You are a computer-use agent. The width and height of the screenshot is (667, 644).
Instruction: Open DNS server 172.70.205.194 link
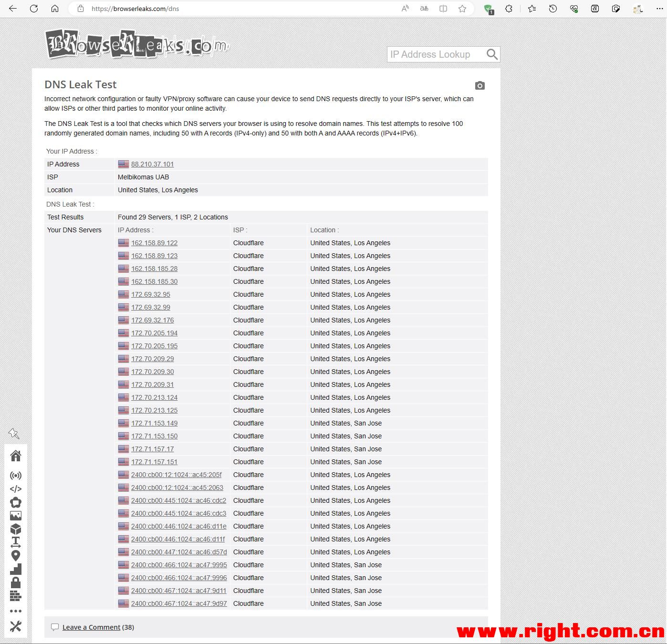point(154,333)
